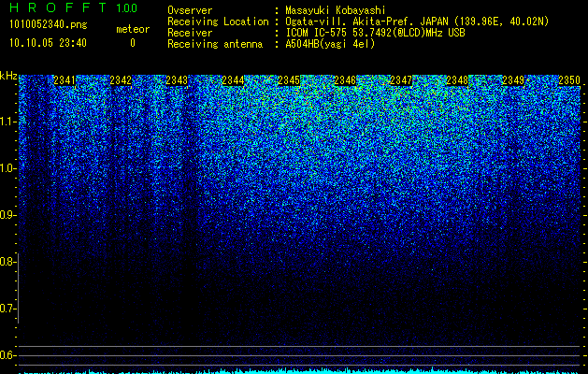This screenshot has height=374, width=588.
Task: Click the 2344 time marker
Action: coord(233,80)
